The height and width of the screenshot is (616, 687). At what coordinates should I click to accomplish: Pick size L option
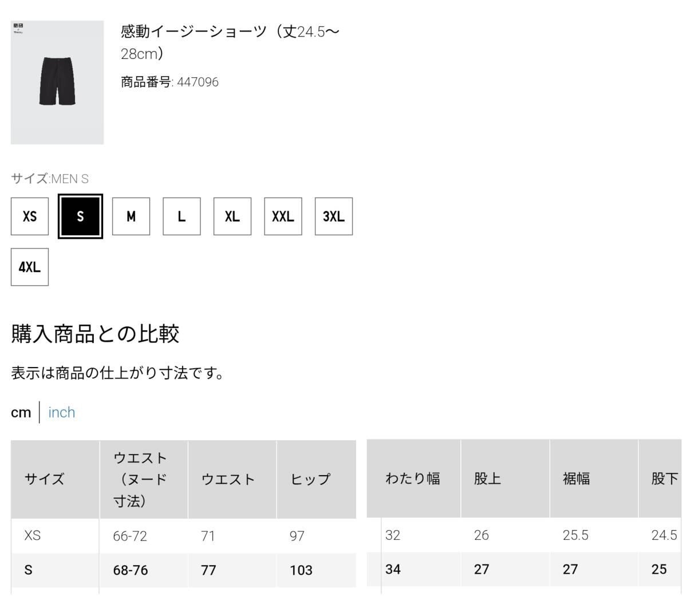point(181,216)
